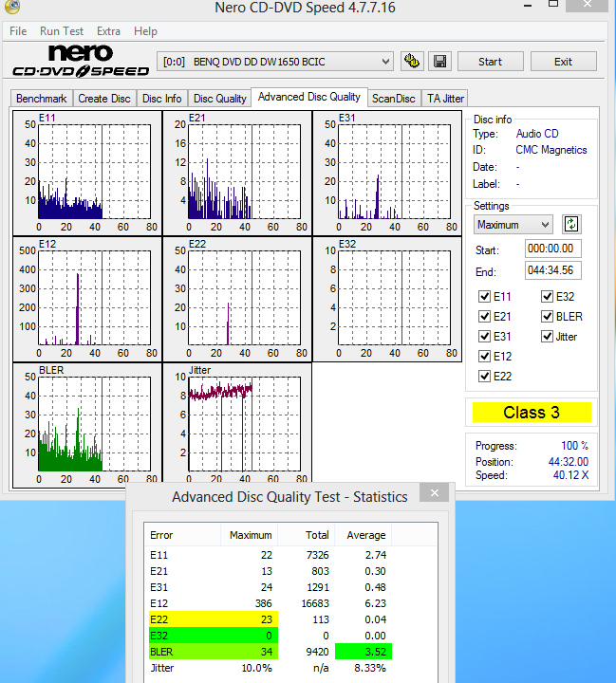Select the Jitter statistics row
This screenshot has width=616, height=683.
[x=290, y=668]
